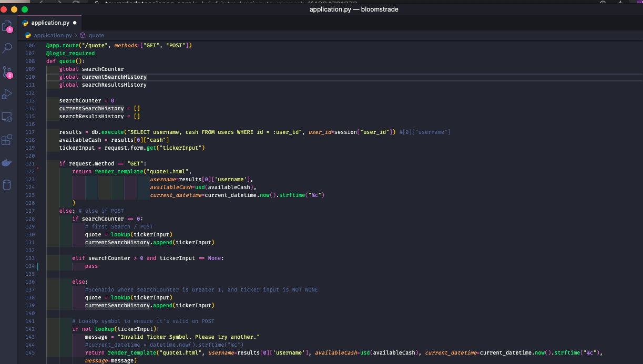
Task: Click cube symbol icon beside quote breadcrumb
Action: [83, 36]
